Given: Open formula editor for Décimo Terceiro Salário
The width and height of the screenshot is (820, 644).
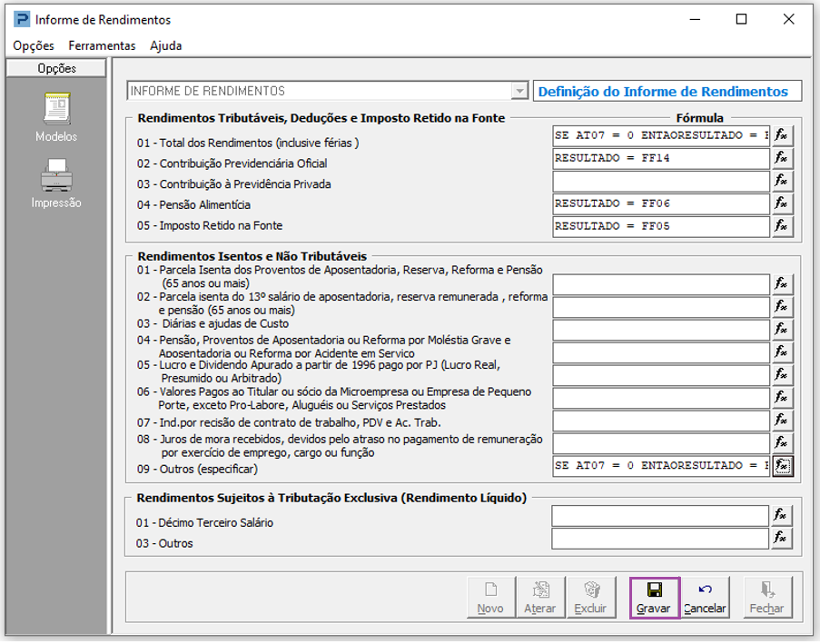Looking at the screenshot, I should click(x=781, y=516).
